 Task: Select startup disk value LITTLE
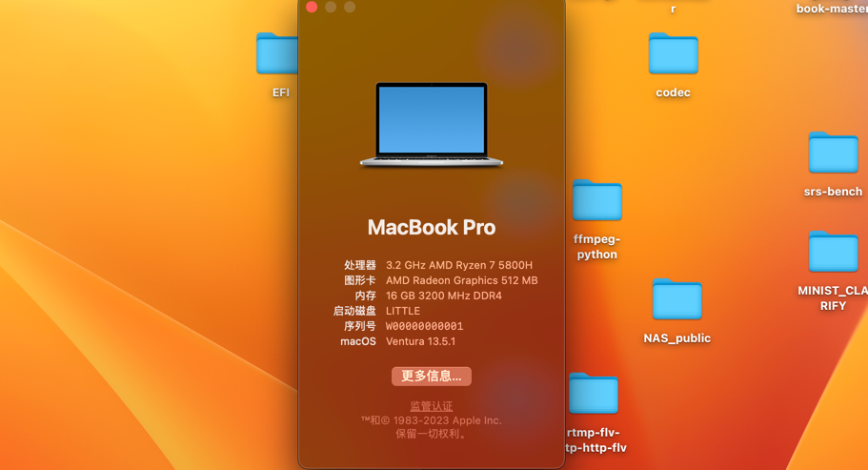pyautogui.click(x=403, y=311)
